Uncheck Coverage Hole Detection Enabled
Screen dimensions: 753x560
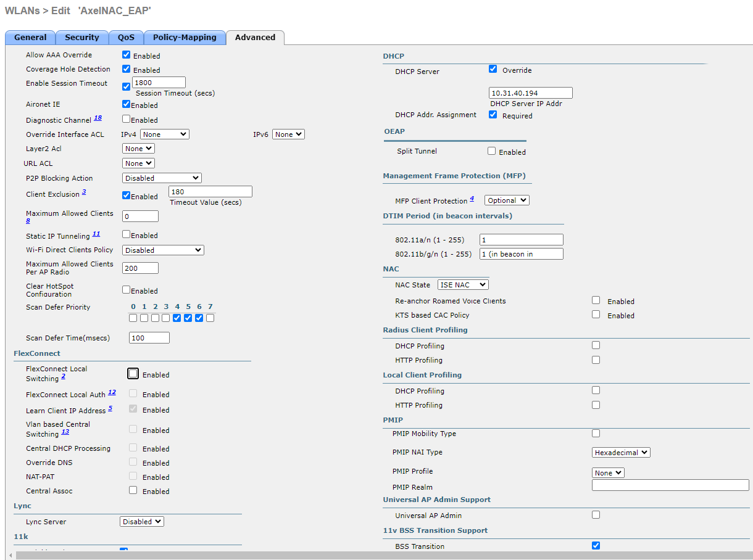point(125,69)
